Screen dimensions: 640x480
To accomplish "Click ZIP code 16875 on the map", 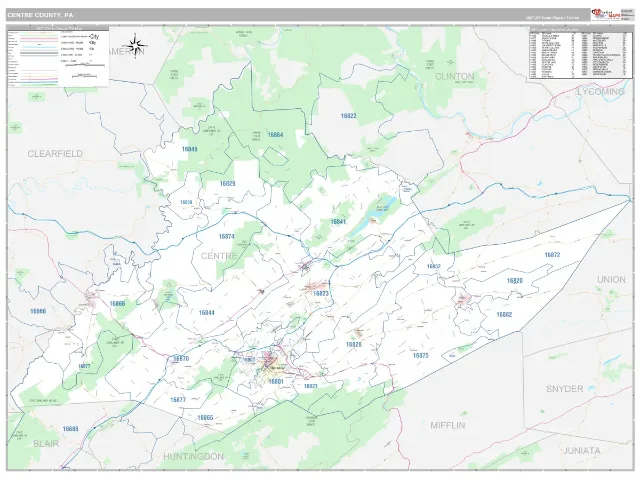I will click(420, 356).
